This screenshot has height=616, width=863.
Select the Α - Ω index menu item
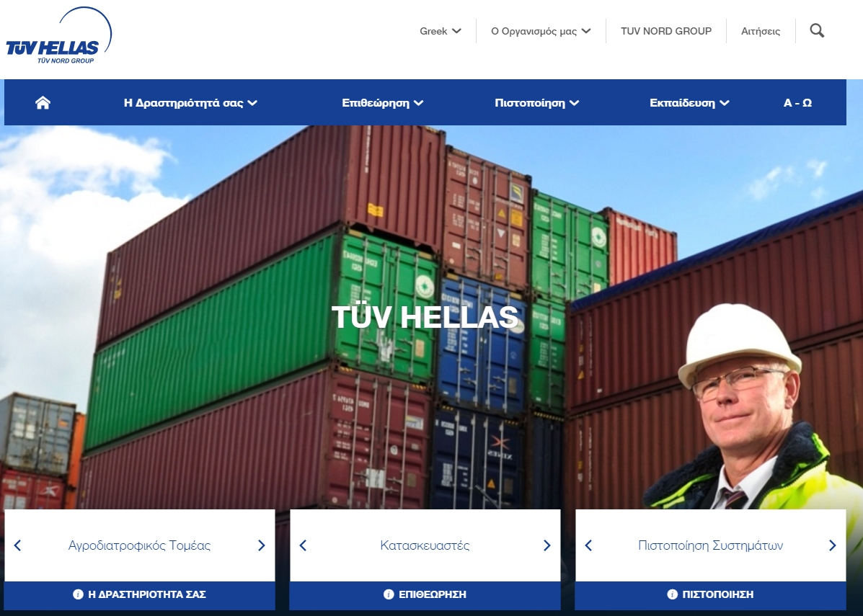797,103
